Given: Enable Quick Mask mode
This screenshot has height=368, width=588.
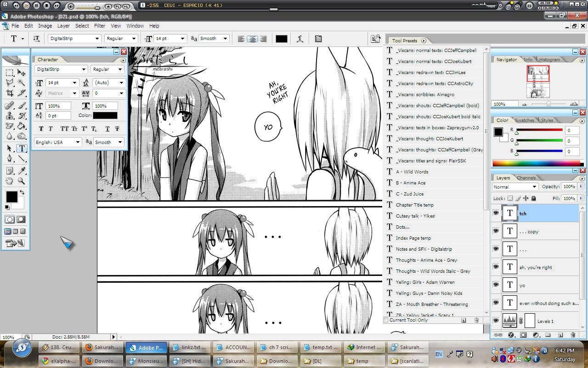Looking at the screenshot, I should click(x=21, y=219).
